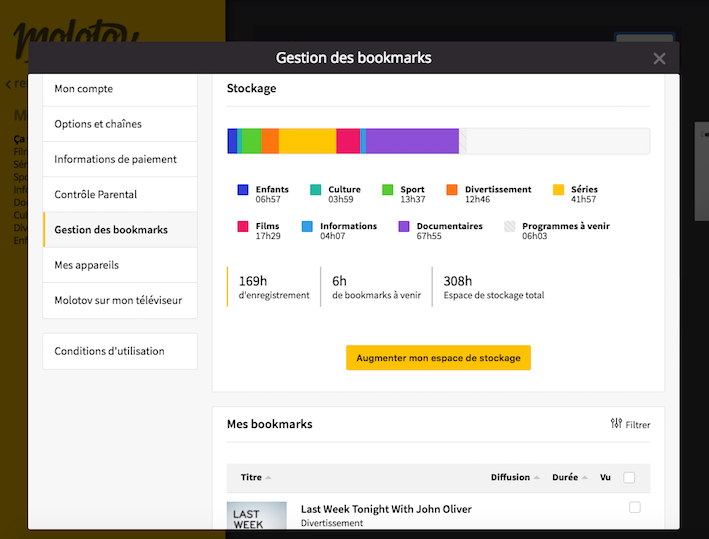Go to Informations de paiement
This screenshot has height=539, width=709.
click(120, 159)
